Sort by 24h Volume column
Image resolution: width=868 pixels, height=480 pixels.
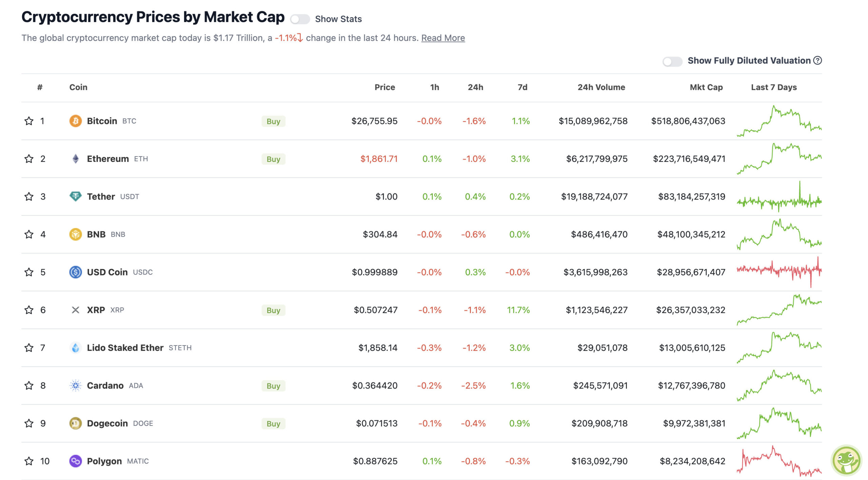[x=601, y=87]
